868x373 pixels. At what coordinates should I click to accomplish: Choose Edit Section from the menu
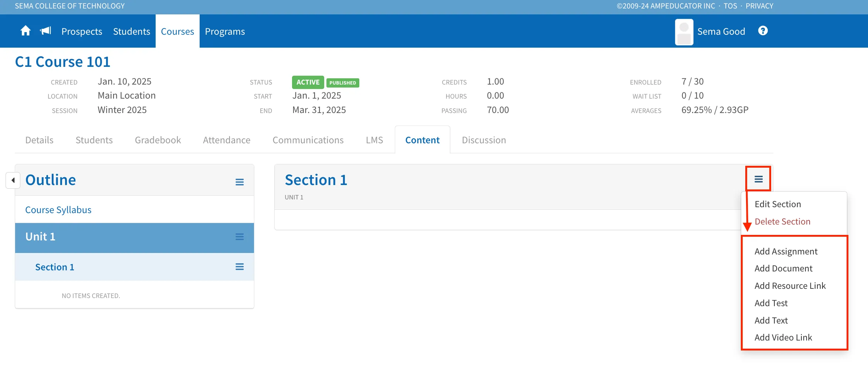778,204
